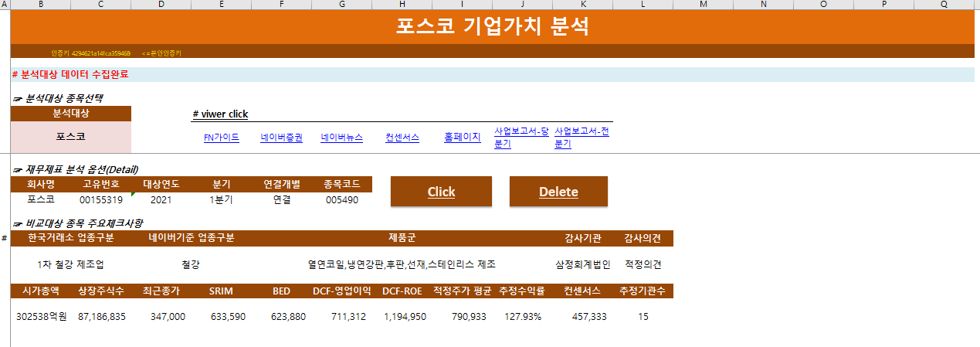The image size is (980, 347).
Task: Select column header D
Action: pyautogui.click(x=161, y=5)
